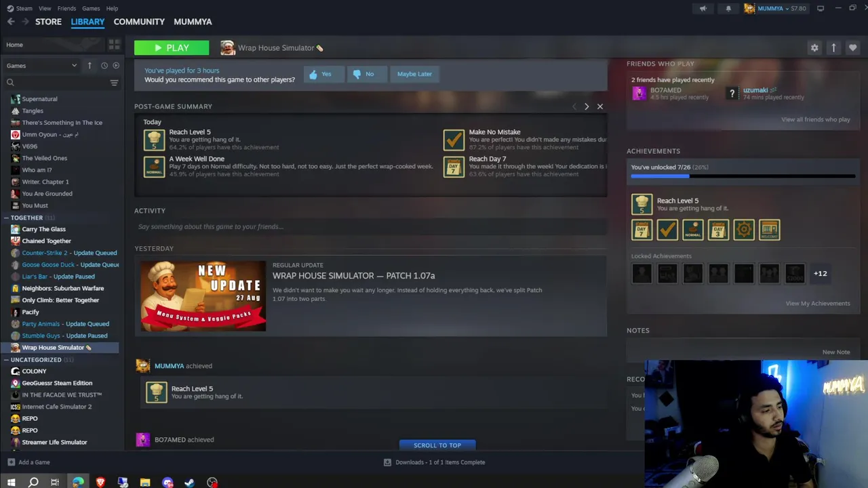Screen dimensions: 868x488
Task: Open View all friends who play
Action: pyautogui.click(x=815, y=119)
